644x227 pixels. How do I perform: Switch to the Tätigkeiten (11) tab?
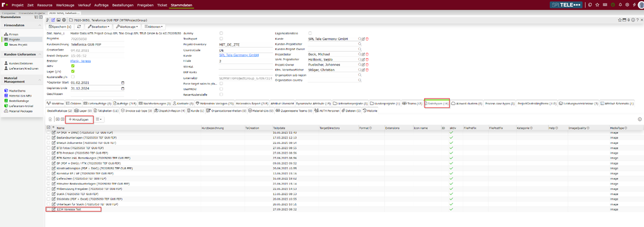pos(106,111)
